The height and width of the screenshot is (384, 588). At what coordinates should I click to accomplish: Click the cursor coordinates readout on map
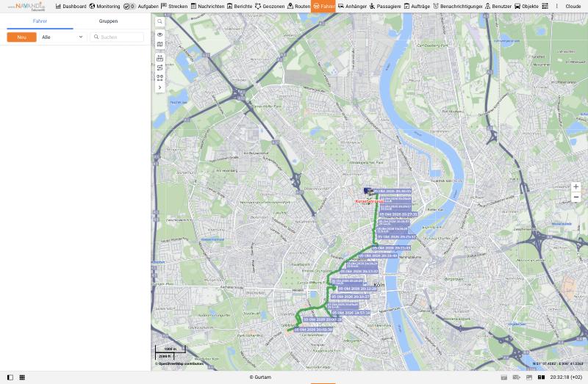pos(559,363)
